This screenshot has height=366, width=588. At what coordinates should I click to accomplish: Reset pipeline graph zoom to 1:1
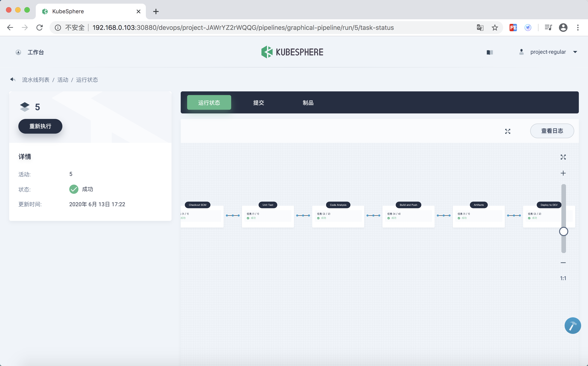563,278
